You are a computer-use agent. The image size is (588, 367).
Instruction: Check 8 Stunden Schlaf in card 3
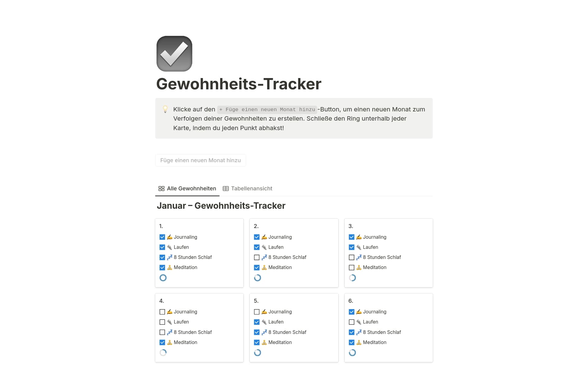(351, 257)
